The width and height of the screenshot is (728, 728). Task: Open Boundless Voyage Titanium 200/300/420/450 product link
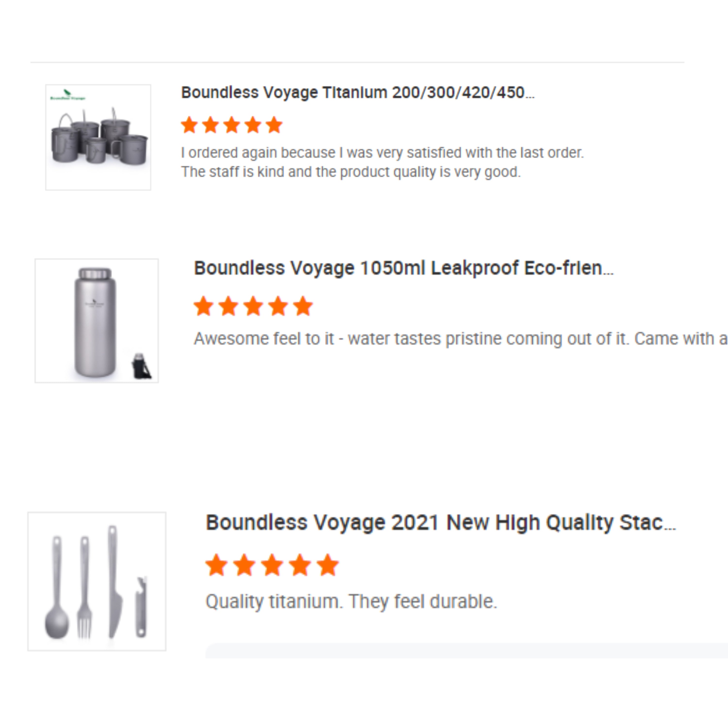(x=357, y=93)
